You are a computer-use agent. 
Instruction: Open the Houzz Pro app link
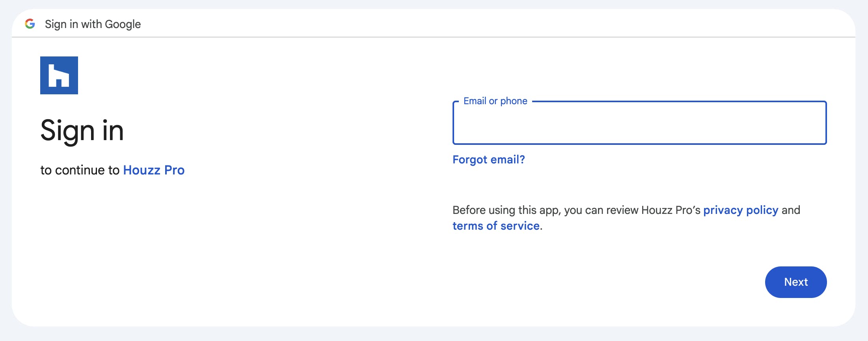click(154, 170)
